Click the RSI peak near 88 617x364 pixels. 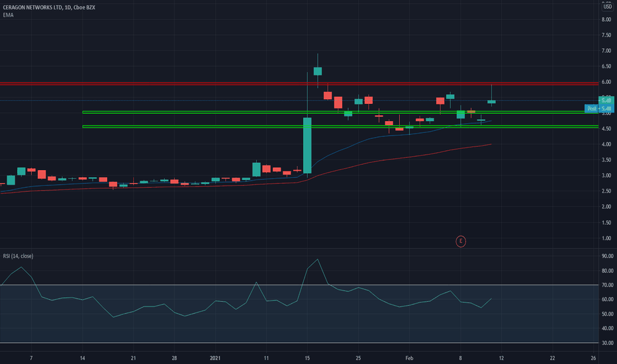[318, 259]
